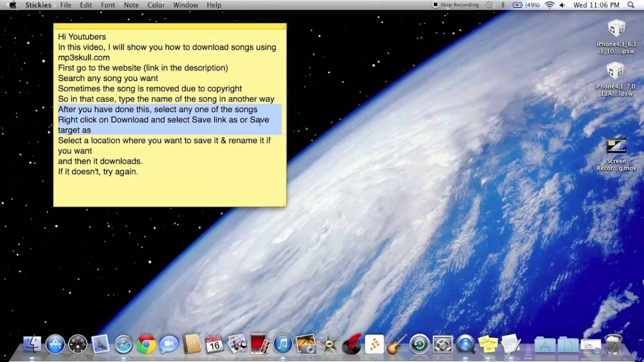
Task: Launch the App Store from the dock
Action: pos(55,344)
